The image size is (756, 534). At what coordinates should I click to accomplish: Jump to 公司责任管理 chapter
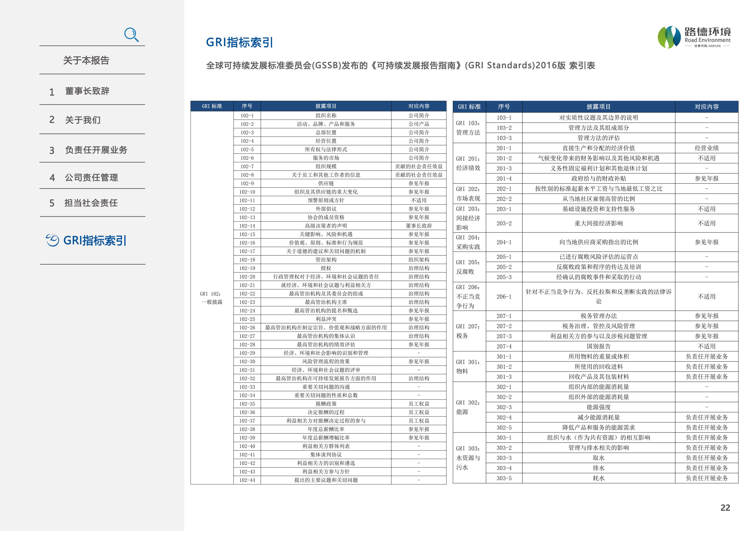pyautogui.click(x=91, y=178)
